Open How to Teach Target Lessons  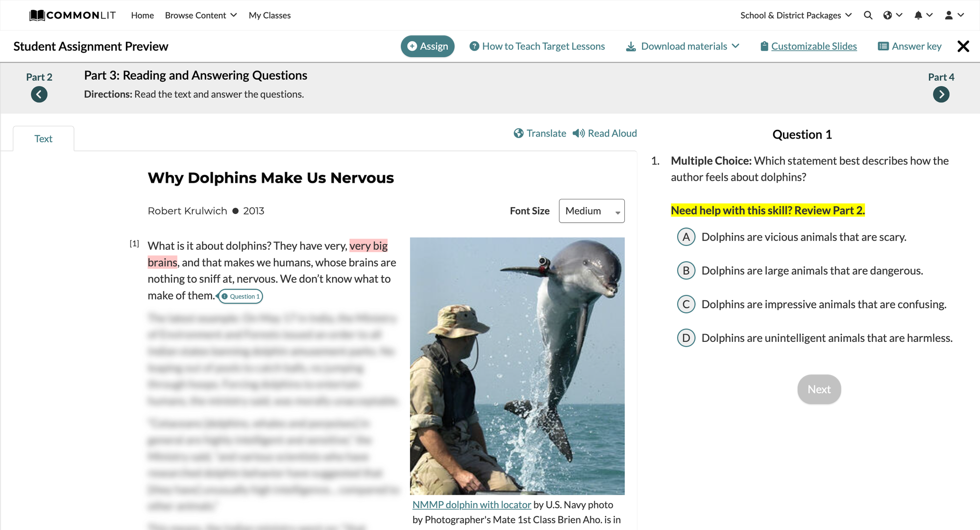tap(543, 46)
